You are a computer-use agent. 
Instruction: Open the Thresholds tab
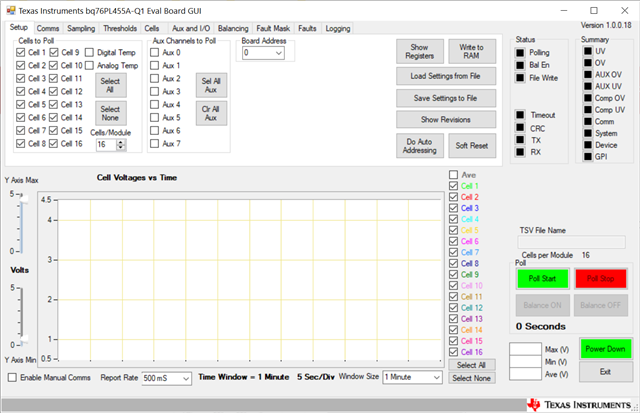coord(120,28)
